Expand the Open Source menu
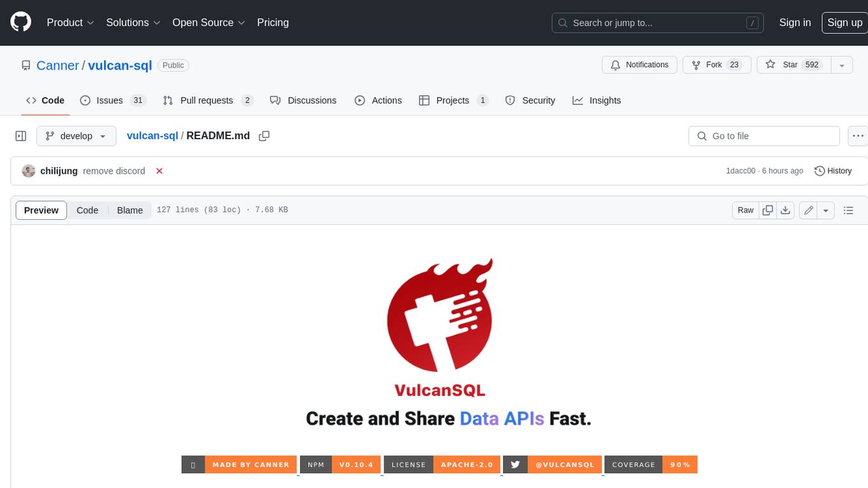Image resolution: width=868 pixels, height=488 pixels. pos(209,22)
